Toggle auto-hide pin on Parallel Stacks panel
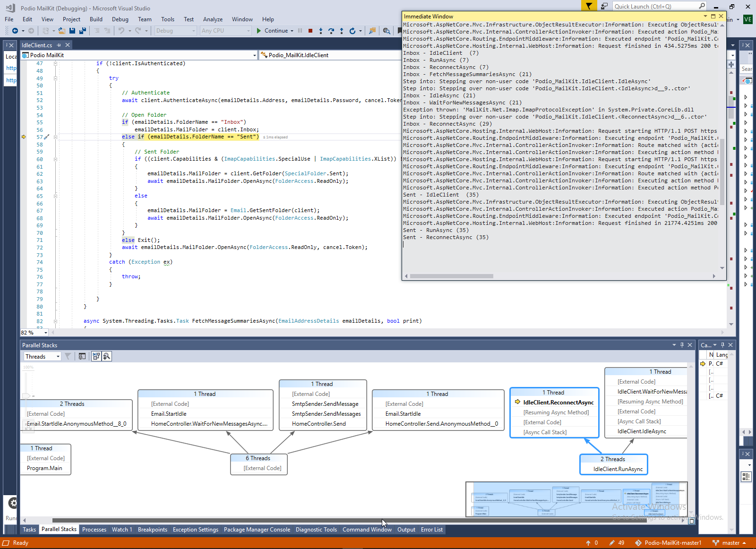The width and height of the screenshot is (756, 549). tap(682, 345)
